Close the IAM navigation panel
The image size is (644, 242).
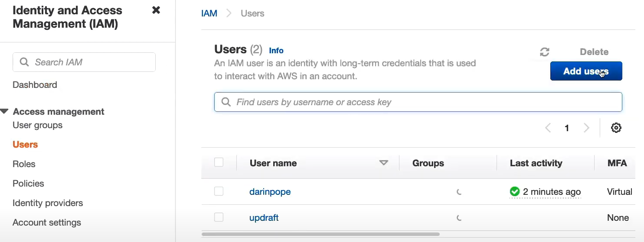156,10
